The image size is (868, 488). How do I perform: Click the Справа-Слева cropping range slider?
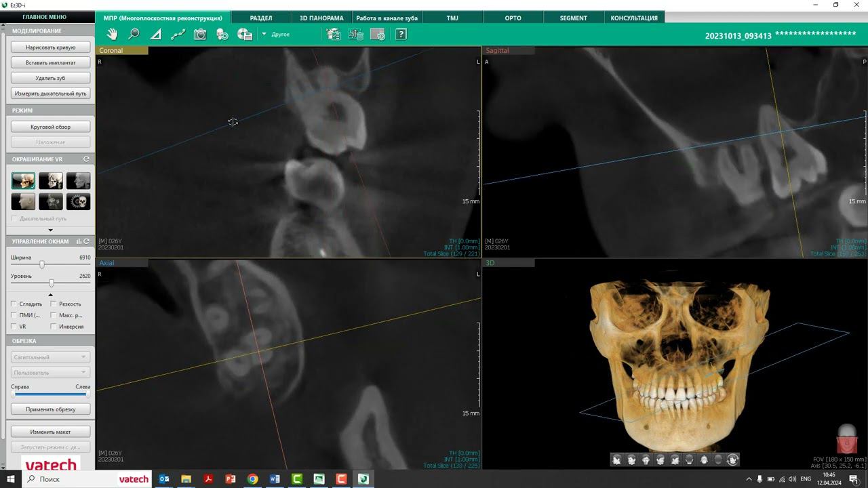click(x=51, y=394)
